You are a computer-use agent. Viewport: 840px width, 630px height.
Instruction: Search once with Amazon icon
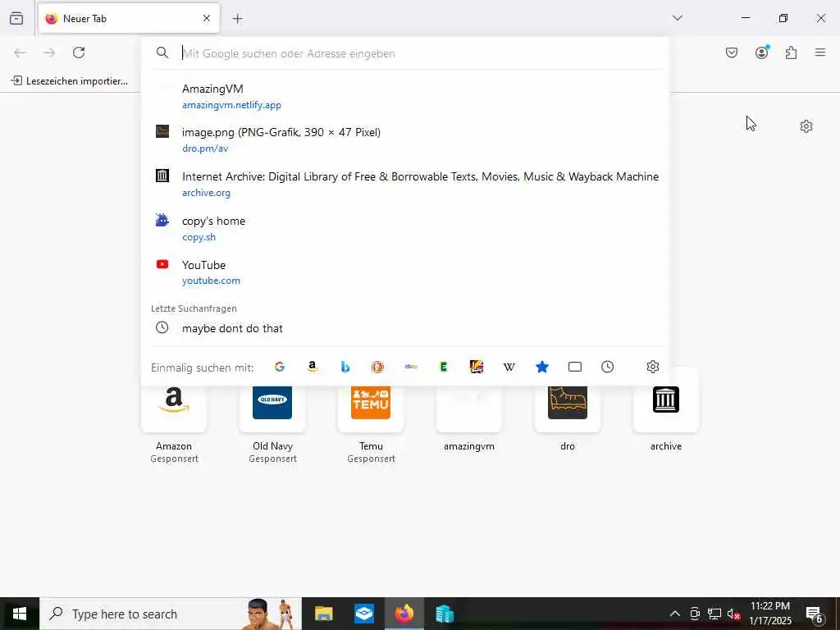click(x=313, y=367)
